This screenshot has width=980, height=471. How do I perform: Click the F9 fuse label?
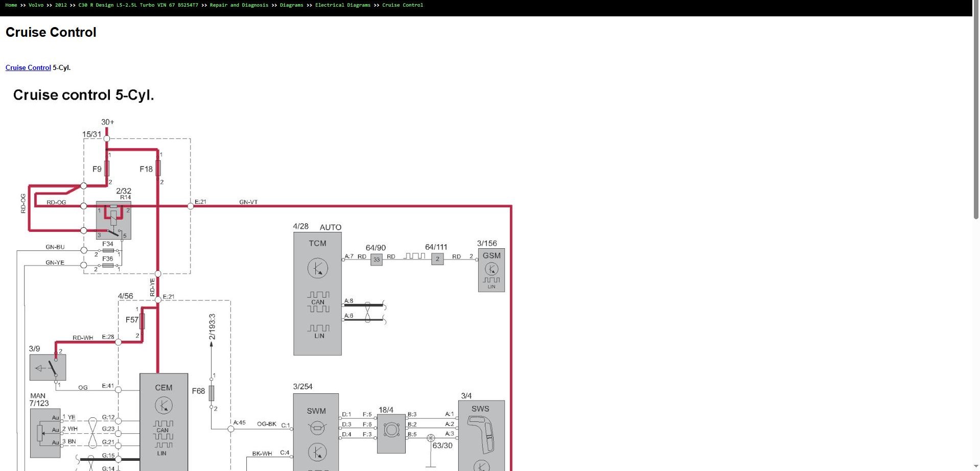point(97,169)
